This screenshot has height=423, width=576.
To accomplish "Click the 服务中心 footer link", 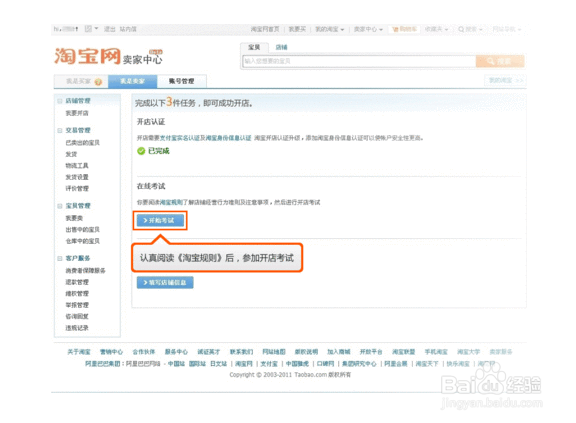I will tap(176, 352).
